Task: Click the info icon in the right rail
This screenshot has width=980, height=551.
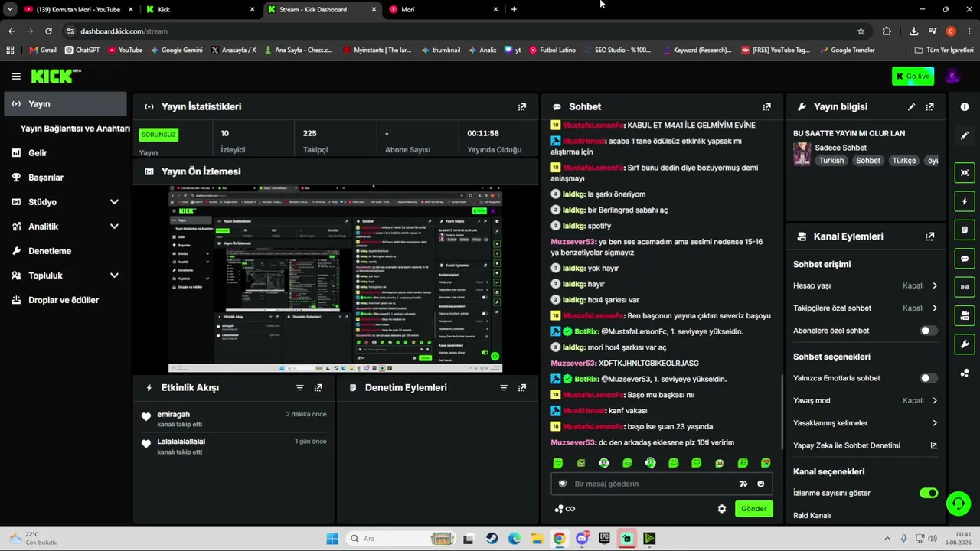Action: (x=965, y=107)
